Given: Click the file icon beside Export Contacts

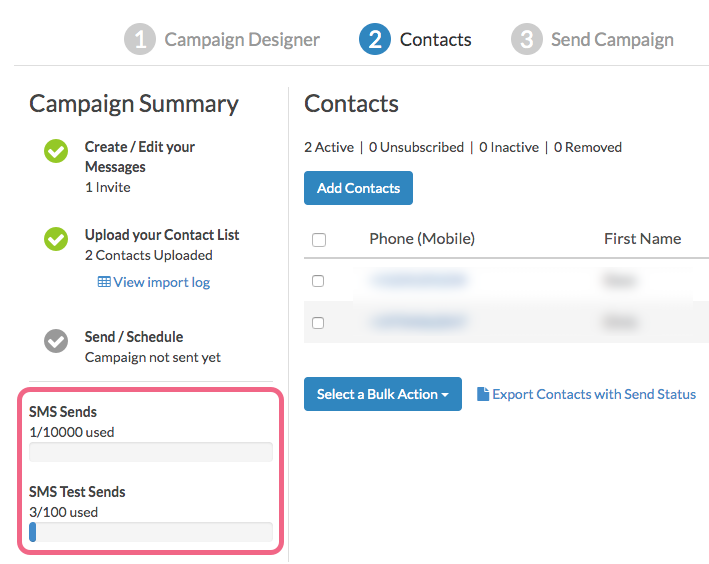Looking at the screenshot, I should (483, 394).
